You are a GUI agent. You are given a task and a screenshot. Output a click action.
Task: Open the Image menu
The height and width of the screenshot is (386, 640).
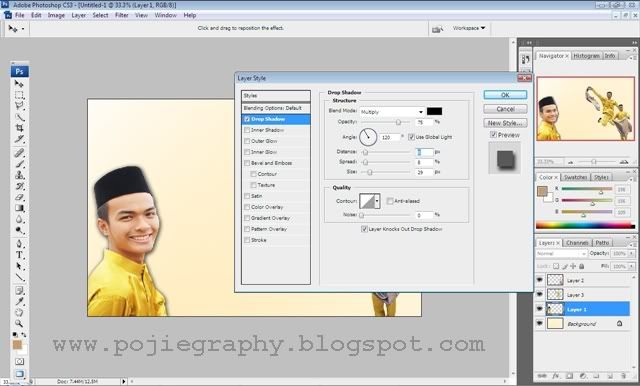[x=56, y=15]
